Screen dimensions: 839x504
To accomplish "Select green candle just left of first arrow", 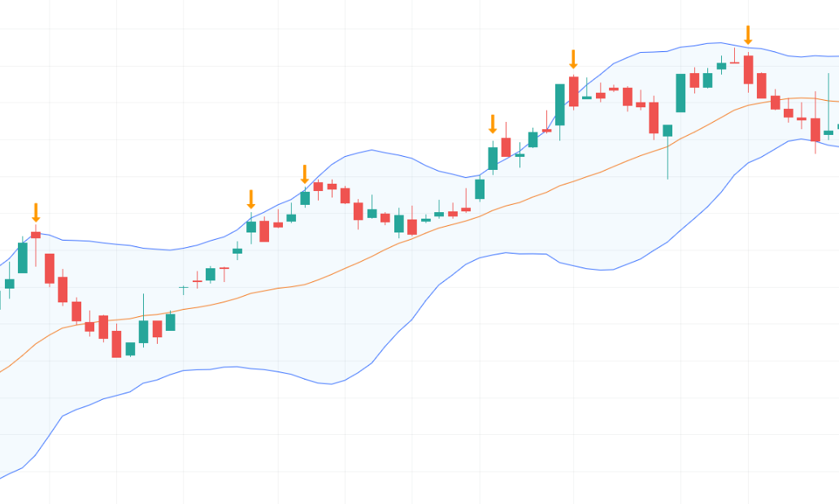I will [x=23, y=257].
